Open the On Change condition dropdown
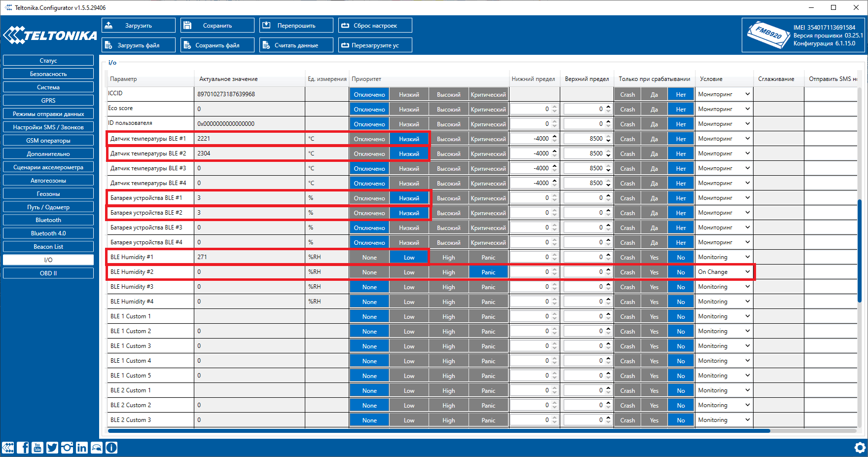The height and width of the screenshot is (457, 868). [724, 272]
